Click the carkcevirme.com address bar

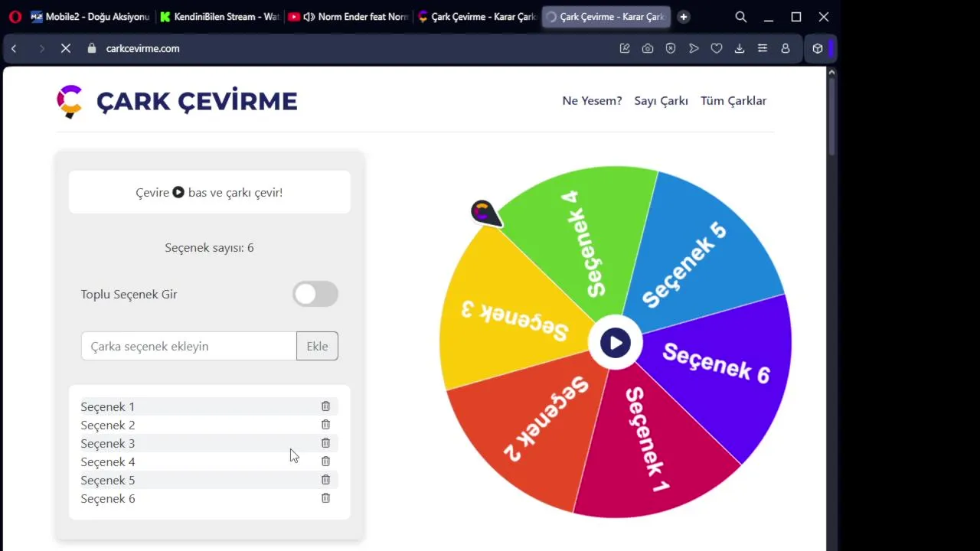142,48
